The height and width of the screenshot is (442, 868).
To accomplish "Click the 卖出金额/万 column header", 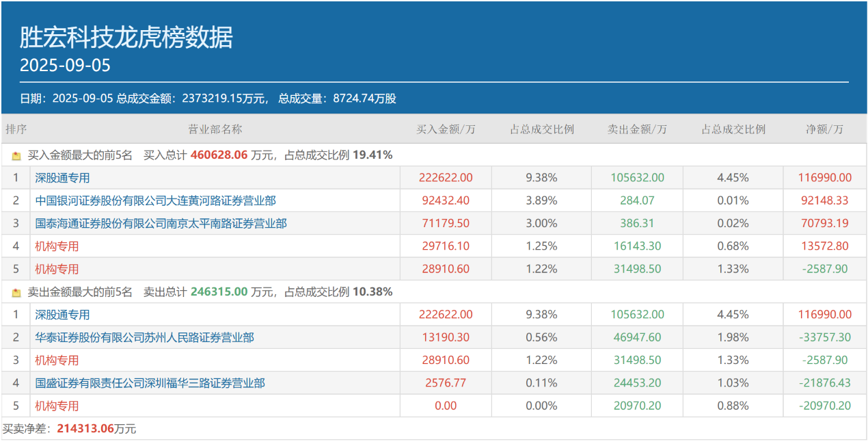I will pyautogui.click(x=637, y=129).
